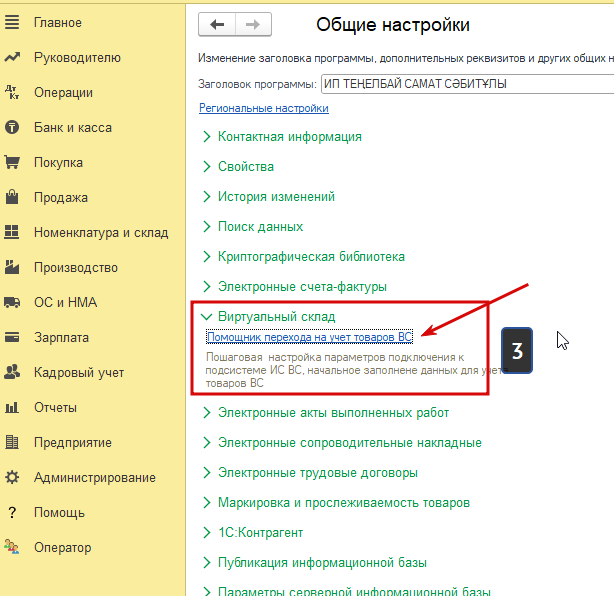Image resolution: width=614 pixels, height=596 pixels.
Task: Open the Руководителю section
Action: 78,58
